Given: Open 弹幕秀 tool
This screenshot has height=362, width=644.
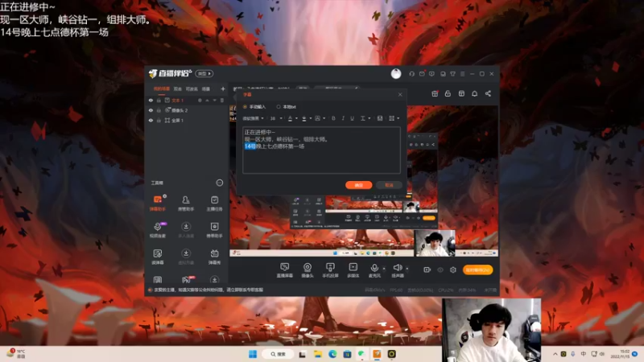Looking at the screenshot, I should (x=214, y=257).
